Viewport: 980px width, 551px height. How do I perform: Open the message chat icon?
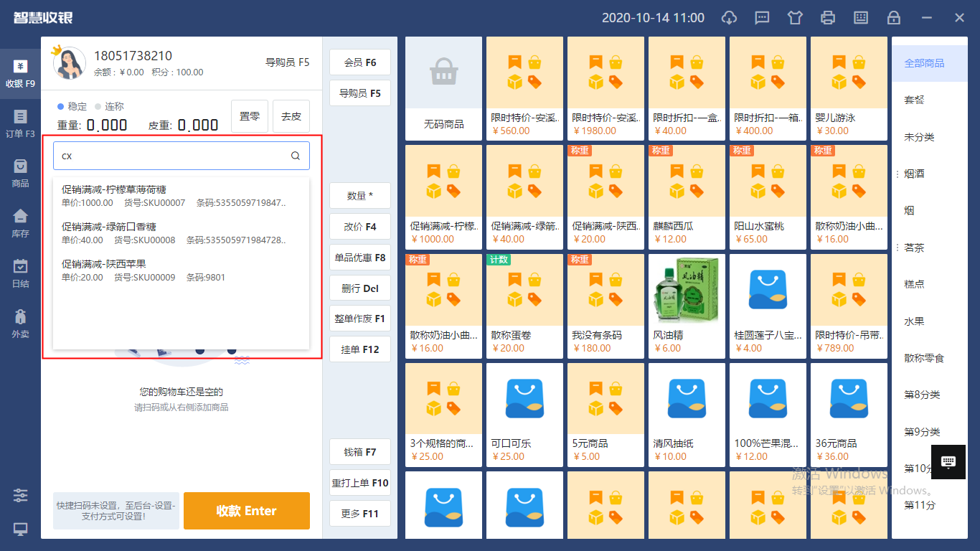tap(762, 18)
